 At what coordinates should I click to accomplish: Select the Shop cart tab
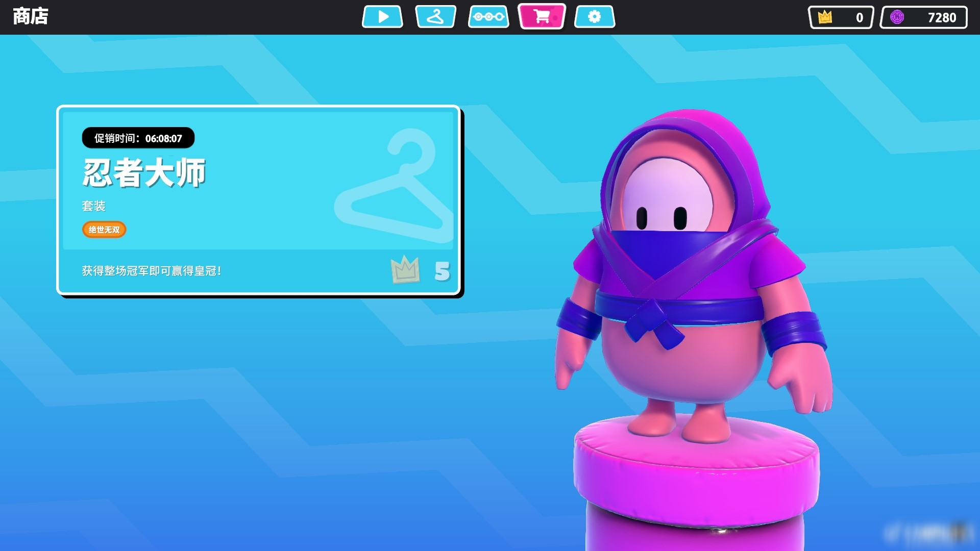(x=542, y=16)
